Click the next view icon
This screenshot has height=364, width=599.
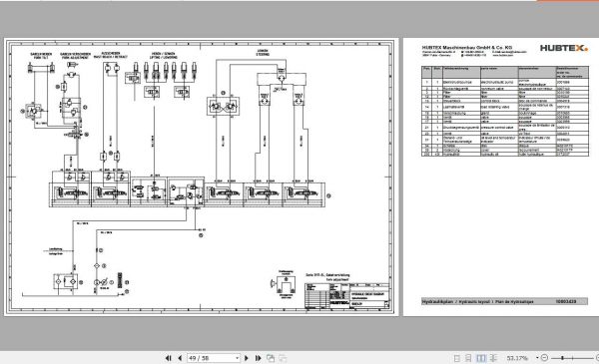click(x=283, y=358)
